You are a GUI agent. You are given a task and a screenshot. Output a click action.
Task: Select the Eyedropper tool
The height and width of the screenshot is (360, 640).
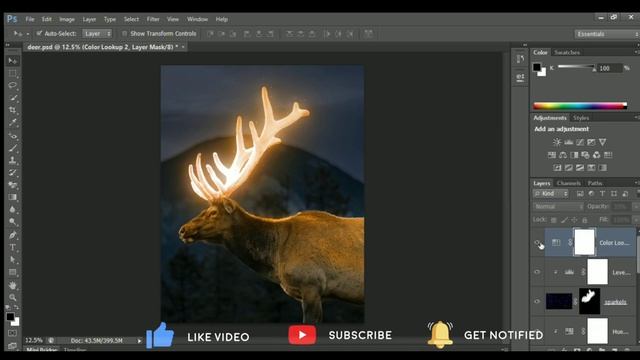point(13,123)
